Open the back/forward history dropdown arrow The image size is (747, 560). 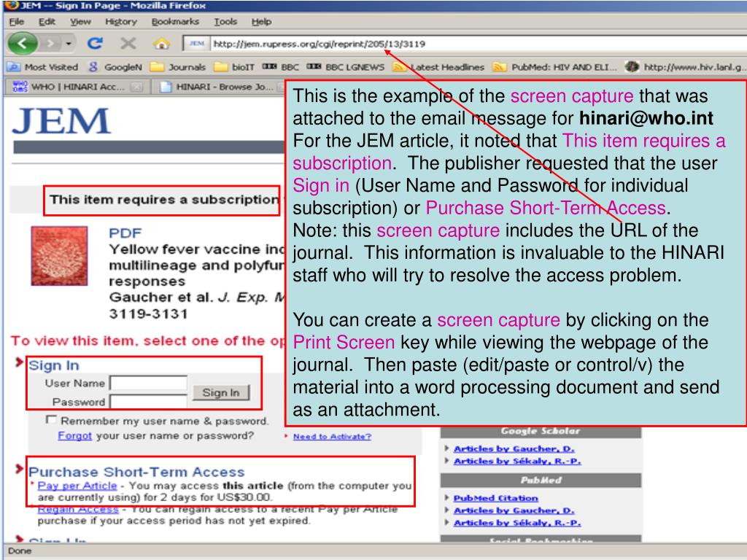69,44
